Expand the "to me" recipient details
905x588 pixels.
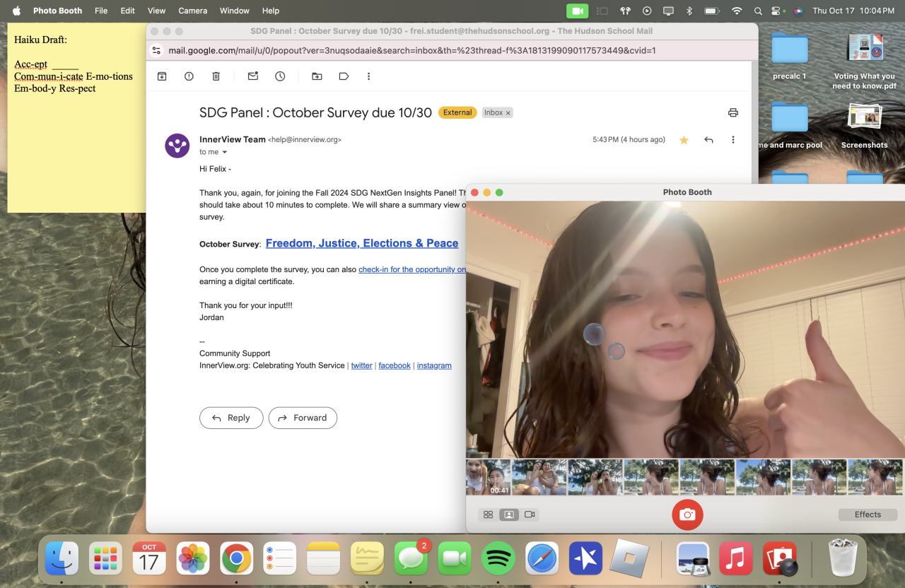coord(225,153)
